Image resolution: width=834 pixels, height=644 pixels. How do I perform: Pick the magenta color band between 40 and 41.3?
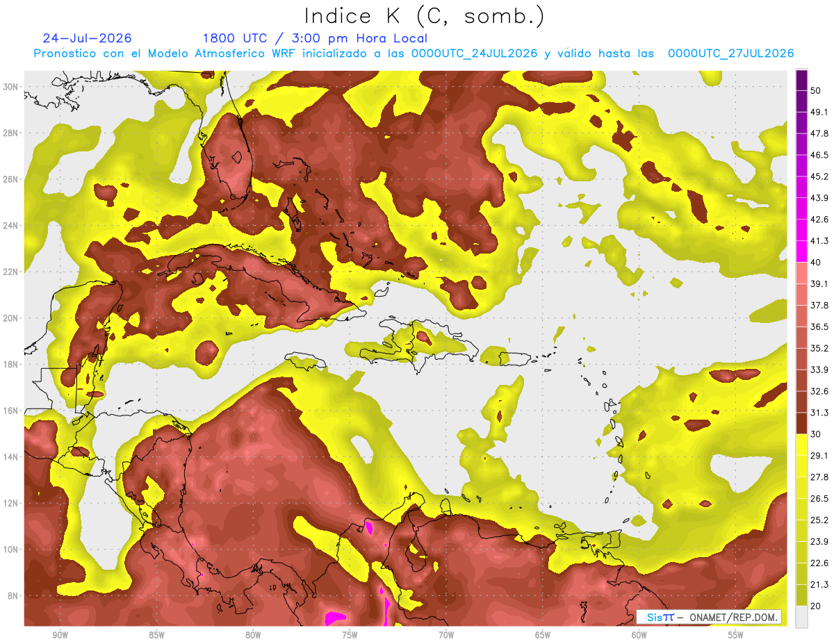click(801, 251)
